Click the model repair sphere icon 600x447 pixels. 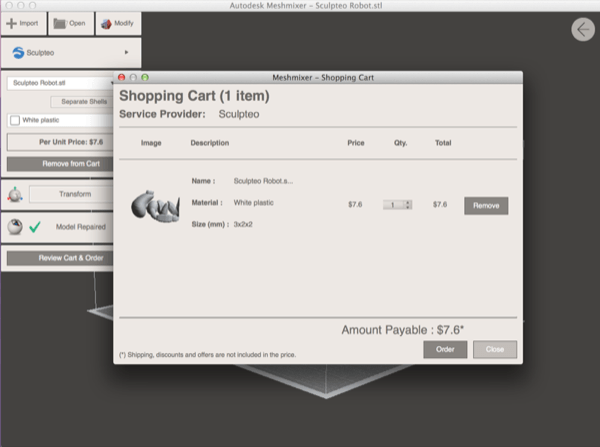click(x=15, y=227)
